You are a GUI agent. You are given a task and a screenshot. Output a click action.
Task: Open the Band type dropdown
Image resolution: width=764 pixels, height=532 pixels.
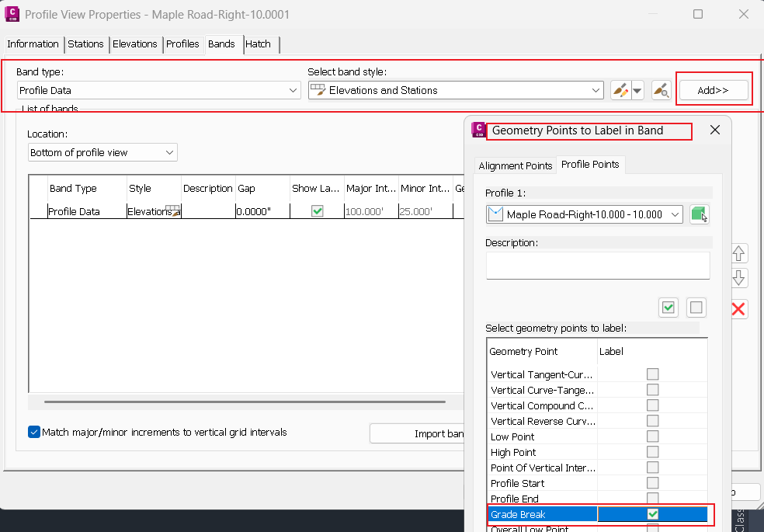(158, 91)
